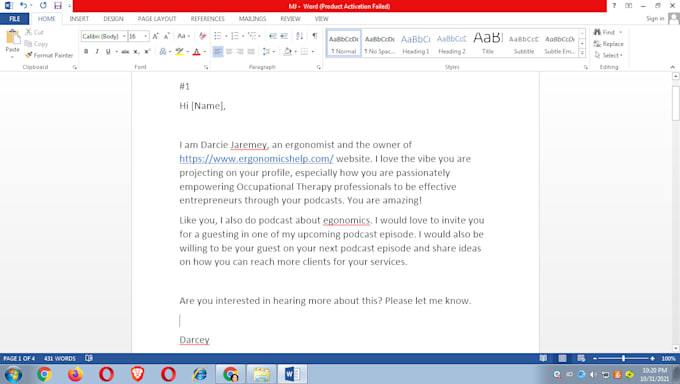Screen dimensions: 680x384
Task: Toggle justify alignment
Action: (x=251, y=52)
